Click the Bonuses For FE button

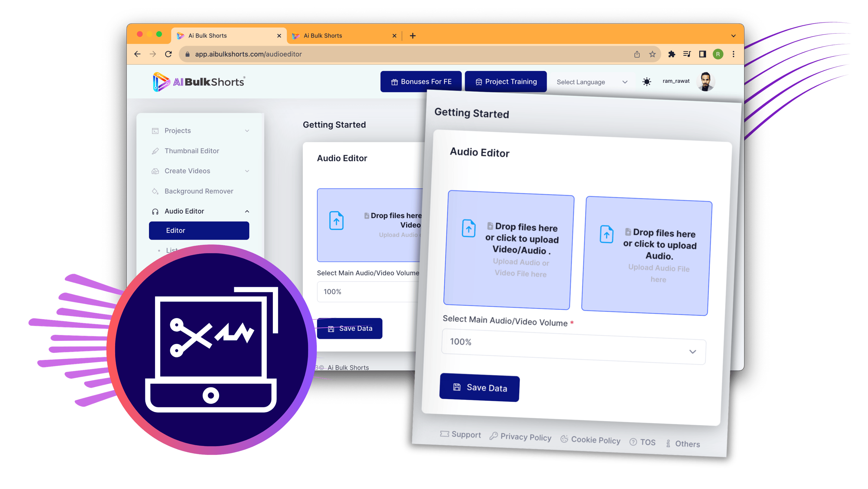click(x=421, y=82)
